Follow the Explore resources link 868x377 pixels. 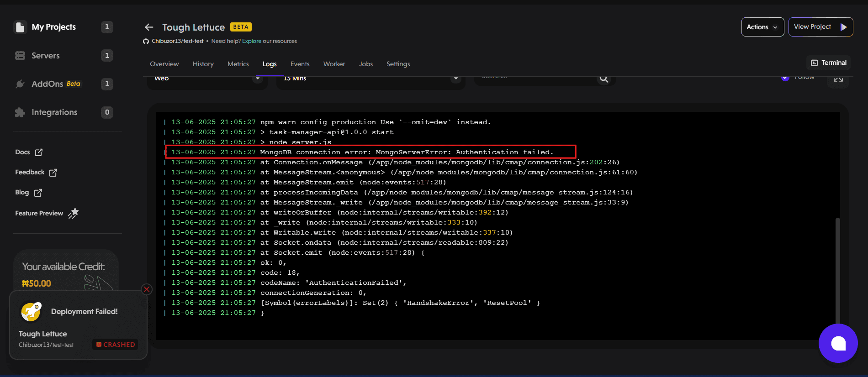252,41
